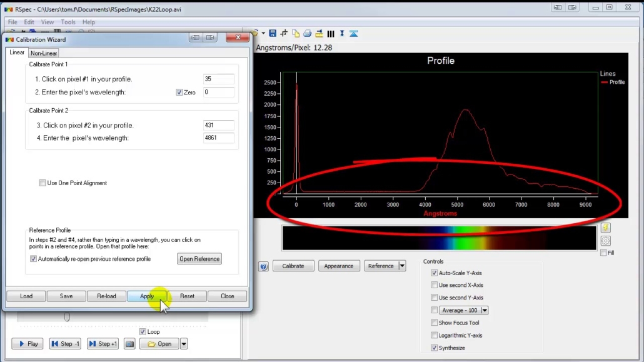Click the wavelength field showing 4861
Viewport: 644px width, 362px height.
pos(218,138)
